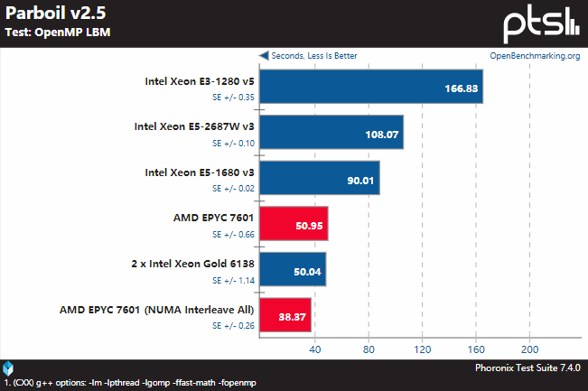Click the Phoronix gem icon in footer
This screenshot has height=391, width=588.
click(8, 368)
